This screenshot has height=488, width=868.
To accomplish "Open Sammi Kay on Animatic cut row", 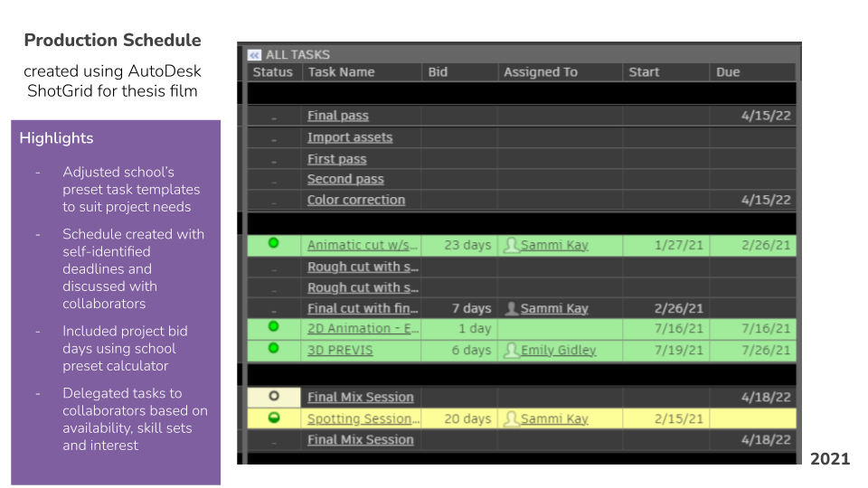I will tap(553, 245).
